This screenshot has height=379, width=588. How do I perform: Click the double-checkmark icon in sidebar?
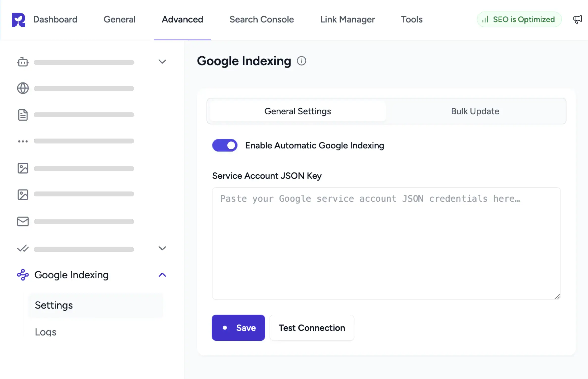pyautogui.click(x=23, y=248)
